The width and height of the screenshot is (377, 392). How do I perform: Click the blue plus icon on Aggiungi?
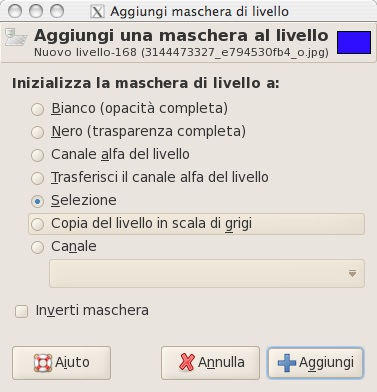pyautogui.click(x=287, y=363)
